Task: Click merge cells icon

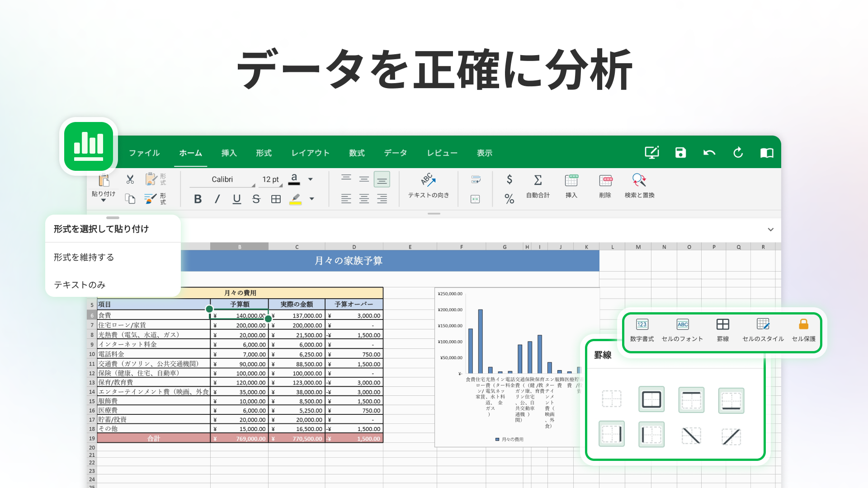Action: [475, 199]
